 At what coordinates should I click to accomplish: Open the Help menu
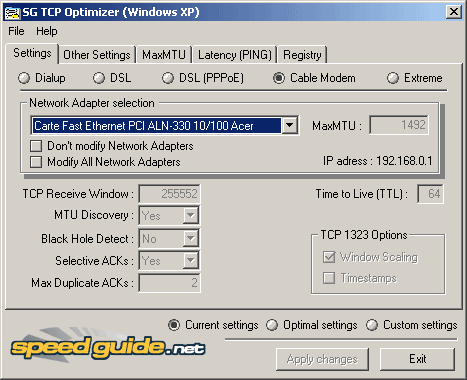point(47,31)
